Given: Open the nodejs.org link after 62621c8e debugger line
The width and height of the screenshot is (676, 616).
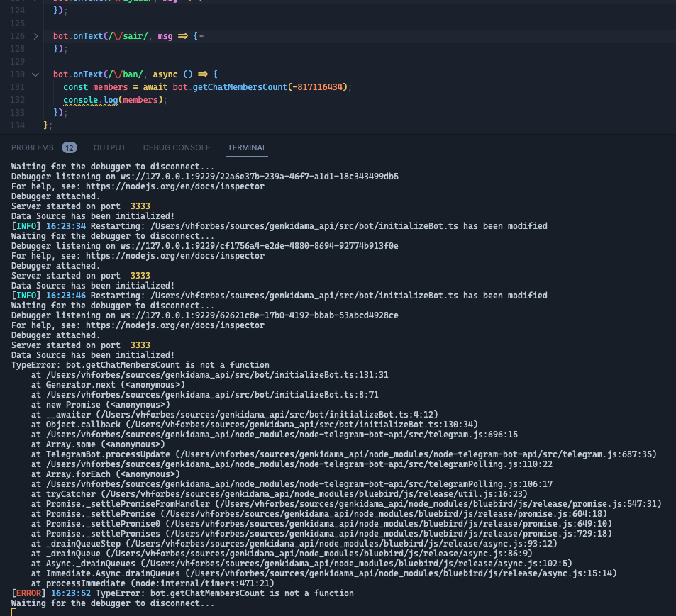Looking at the screenshot, I should pyautogui.click(x=175, y=325).
